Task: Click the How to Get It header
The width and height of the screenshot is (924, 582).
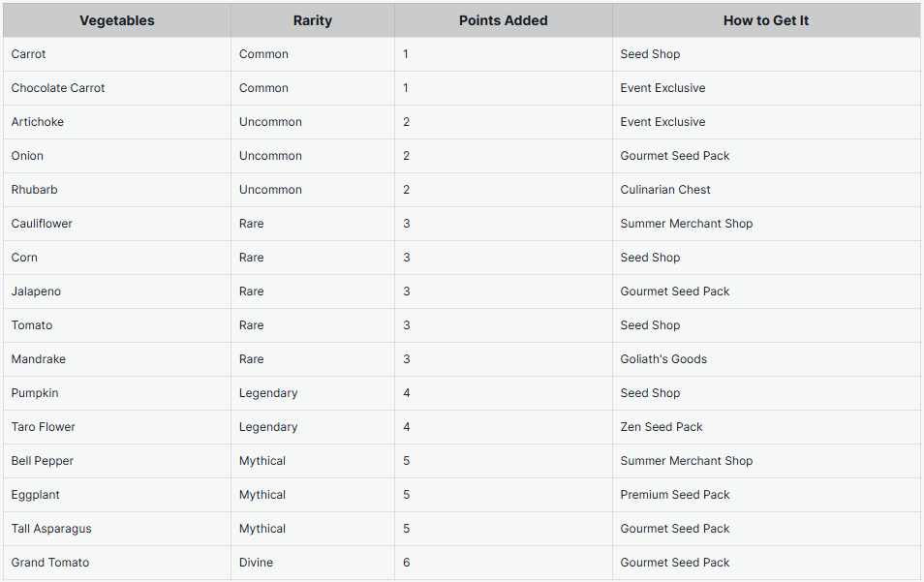Action: point(765,20)
